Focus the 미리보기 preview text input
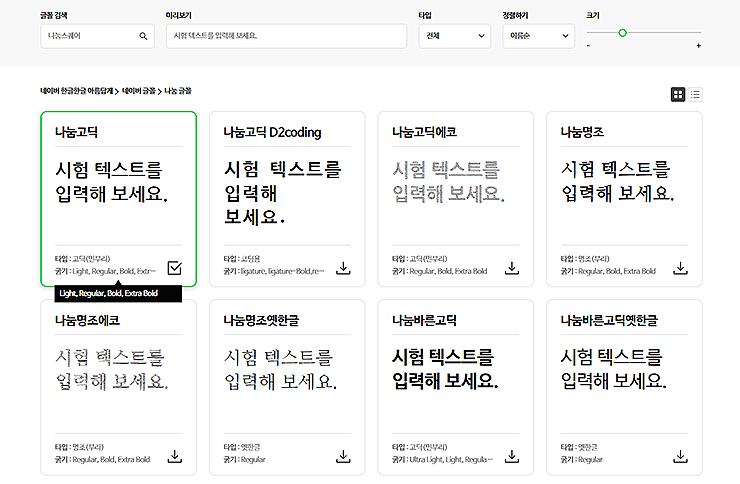Image resolution: width=740 pixels, height=484 pixels. point(286,36)
